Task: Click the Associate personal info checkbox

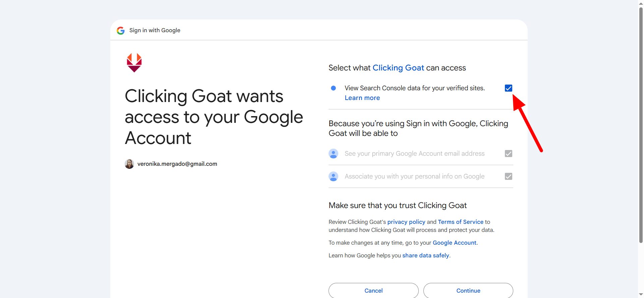Action: point(508,177)
